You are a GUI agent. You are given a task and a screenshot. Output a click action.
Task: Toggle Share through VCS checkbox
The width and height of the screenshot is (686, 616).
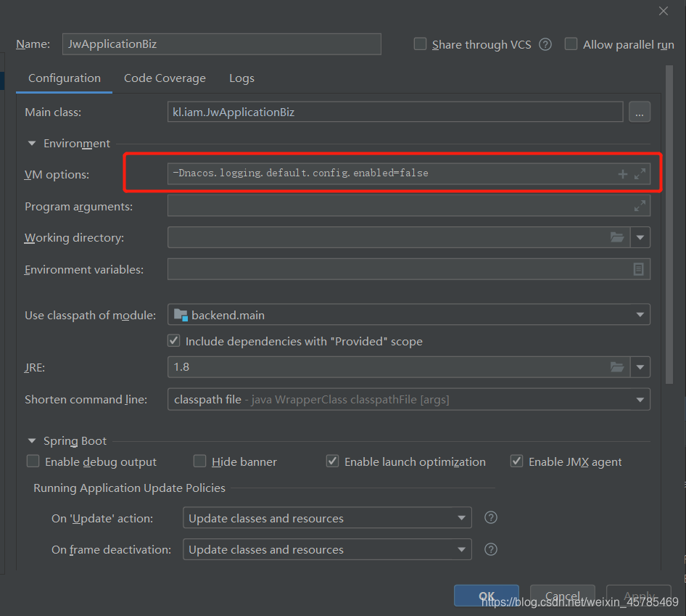[x=420, y=44]
